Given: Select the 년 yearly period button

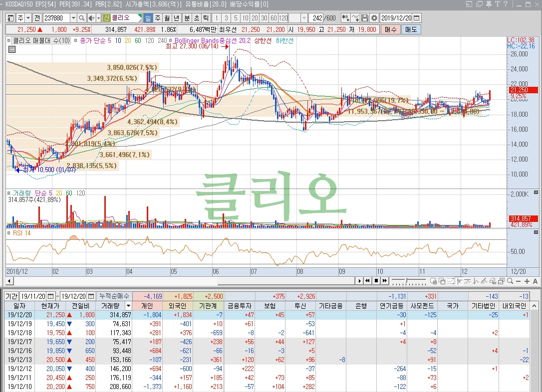Looking at the screenshot, I should pyautogui.click(x=176, y=18).
